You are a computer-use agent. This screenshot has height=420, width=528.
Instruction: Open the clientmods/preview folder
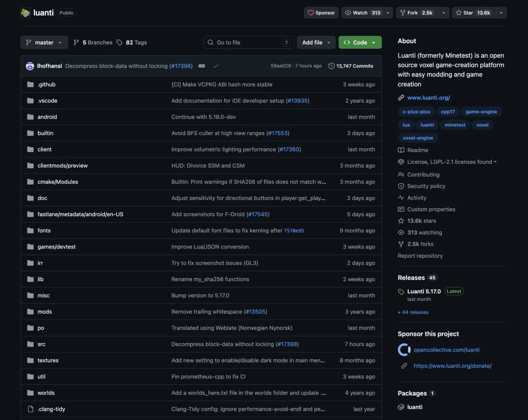(x=63, y=166)
